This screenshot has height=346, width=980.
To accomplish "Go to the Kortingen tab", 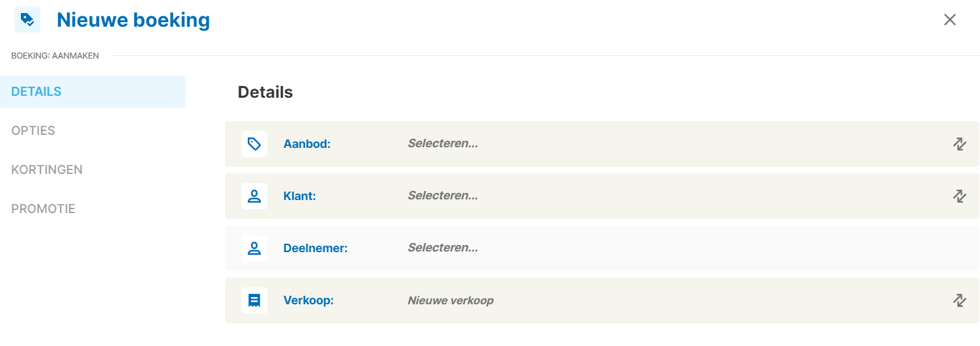I will [47, 170].
